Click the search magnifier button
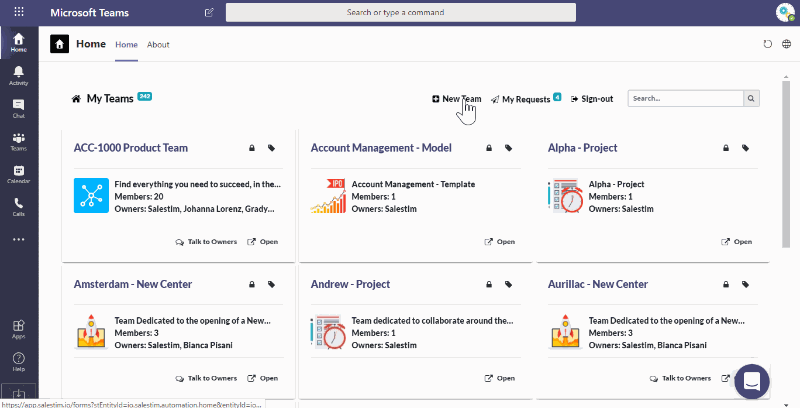This screenshot has height=408, width=800. coord(752,99)
